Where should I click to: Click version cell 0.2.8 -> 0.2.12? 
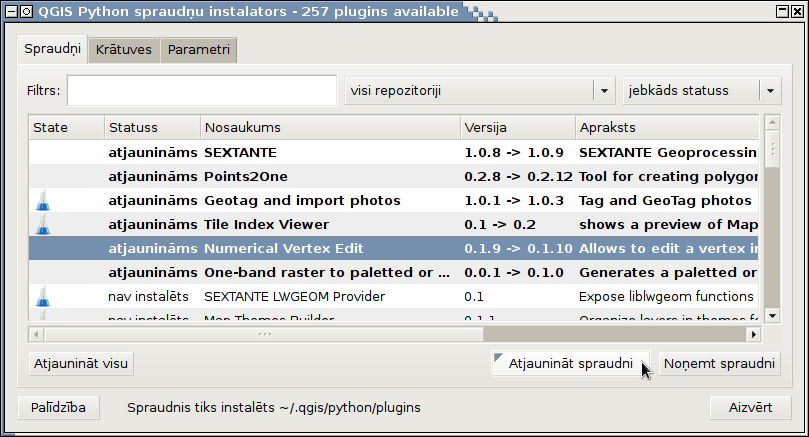pyautogui.click(x=518, y=176)
